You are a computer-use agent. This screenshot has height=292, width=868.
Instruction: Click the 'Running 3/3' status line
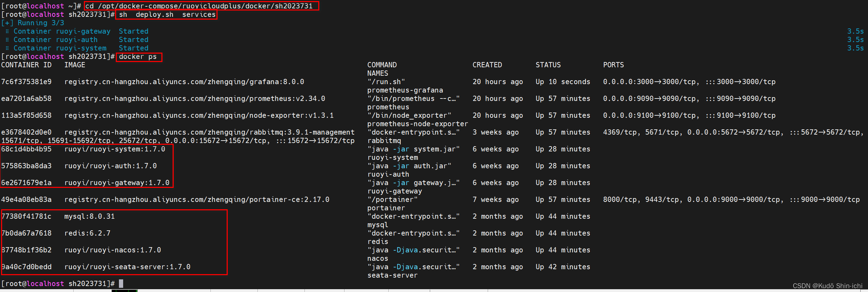pos(33,23)
